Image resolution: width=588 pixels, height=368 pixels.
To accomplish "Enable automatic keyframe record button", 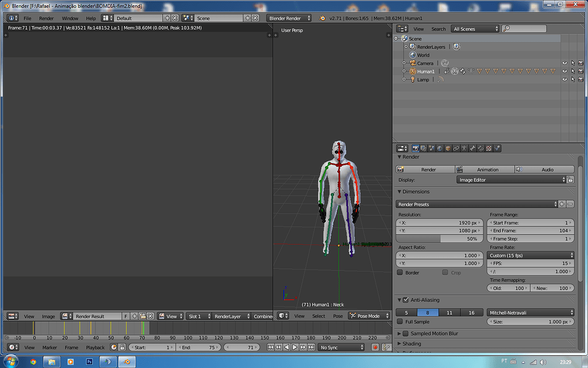I will click(x=375, y=347).
